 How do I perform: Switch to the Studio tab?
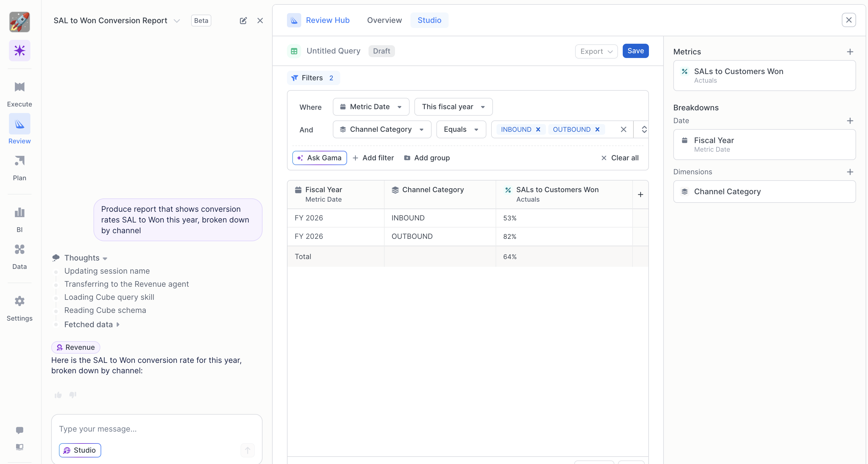click(429, 20)
